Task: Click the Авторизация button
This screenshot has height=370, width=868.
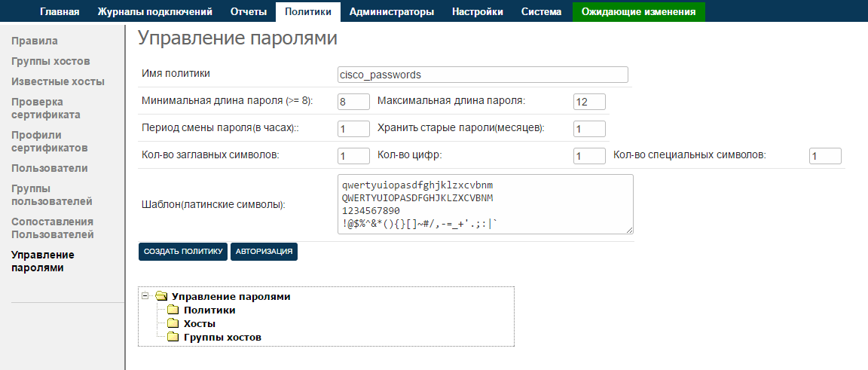Action: tap(264, 252)
